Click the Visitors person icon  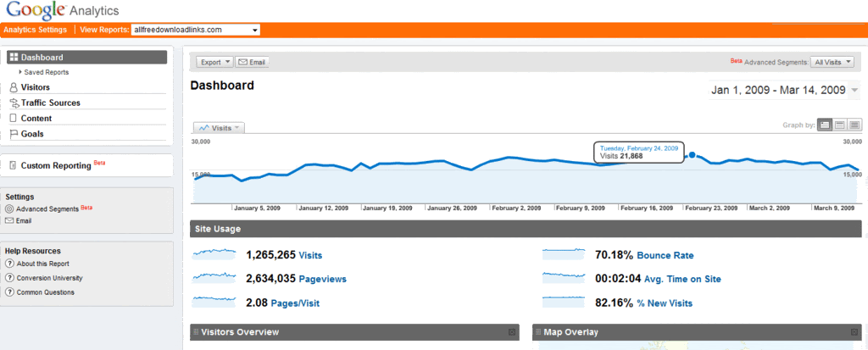click(14, 87)
